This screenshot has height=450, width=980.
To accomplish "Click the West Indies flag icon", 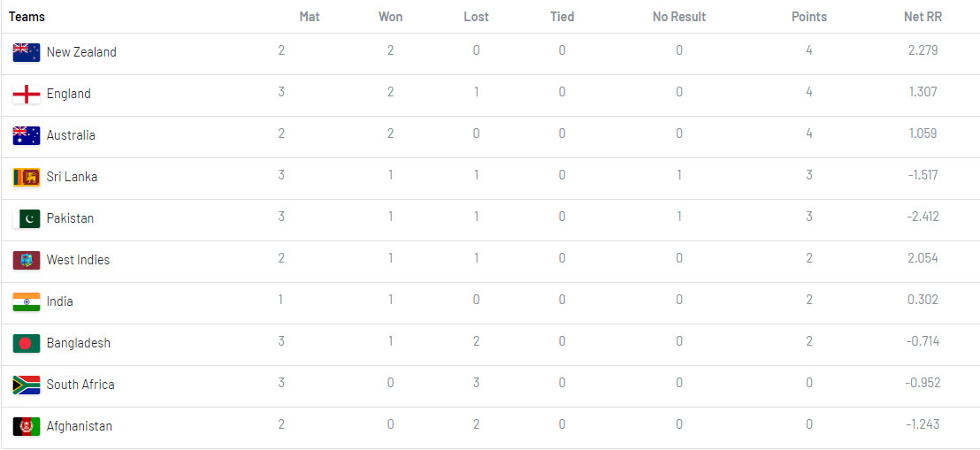I will (27, 260).
